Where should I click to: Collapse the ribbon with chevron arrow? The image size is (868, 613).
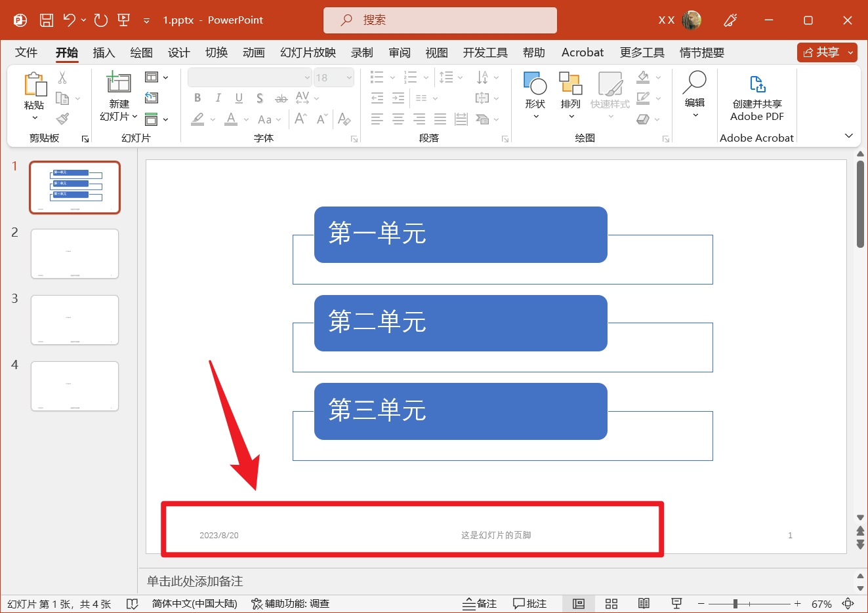click(x=848, y=136)
